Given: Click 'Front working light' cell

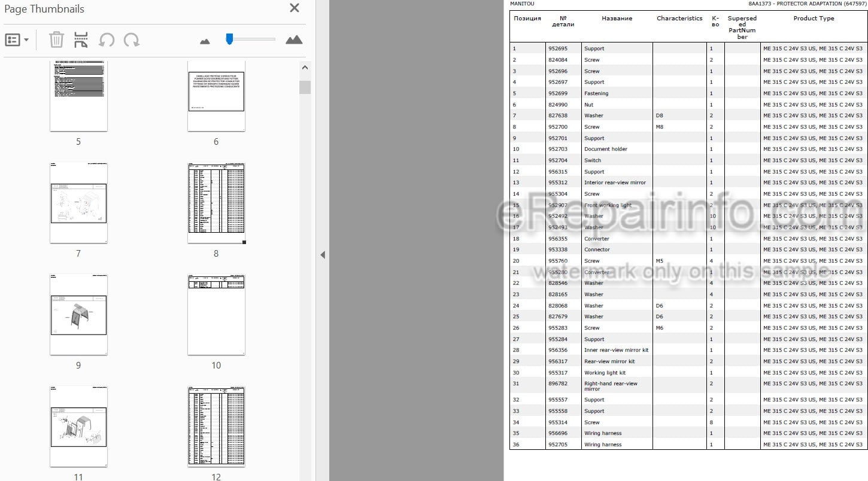Looking at the screenshot, I should tap(608, 205).
